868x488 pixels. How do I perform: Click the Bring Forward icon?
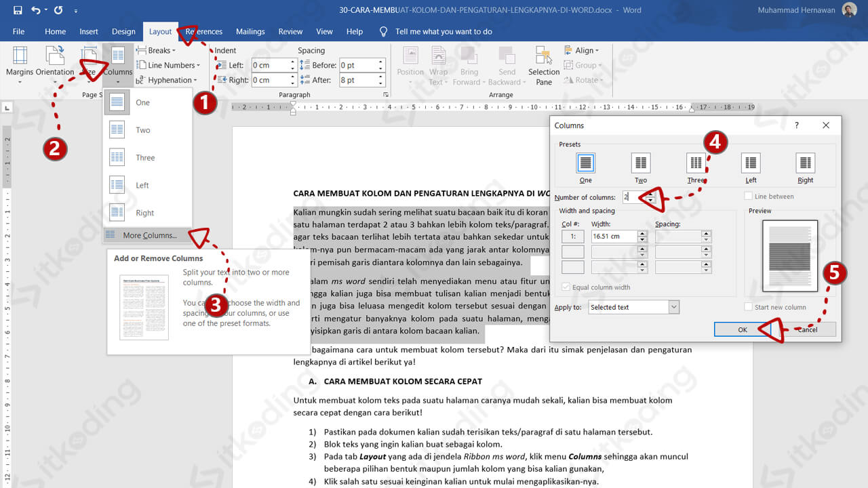[x=469, y=65]
